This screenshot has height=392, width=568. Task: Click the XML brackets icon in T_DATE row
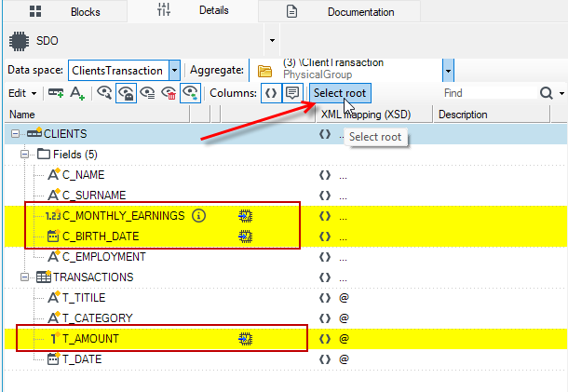tap(325, 359)
